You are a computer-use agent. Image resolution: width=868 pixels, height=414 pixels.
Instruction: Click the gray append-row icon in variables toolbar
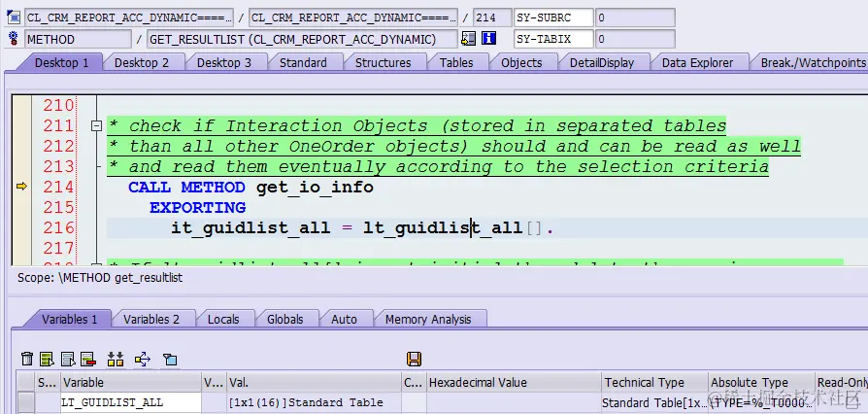(68, 360)
